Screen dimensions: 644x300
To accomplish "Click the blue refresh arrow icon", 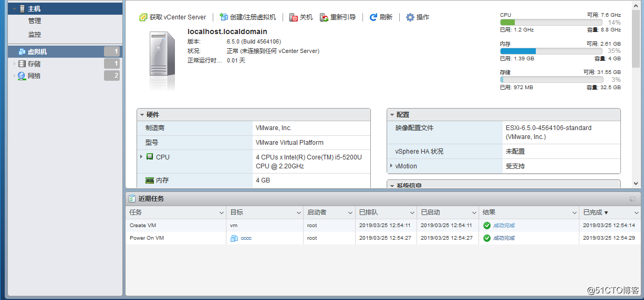I will [373, 17].
